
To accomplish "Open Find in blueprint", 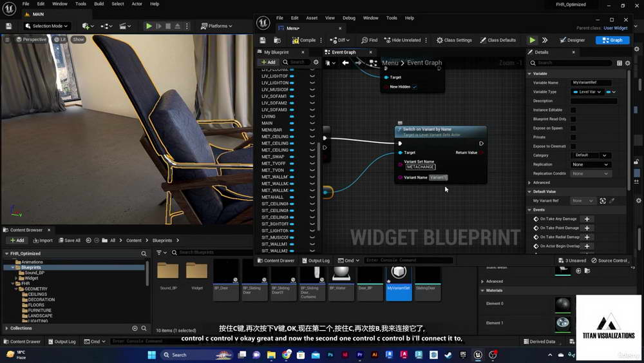I will tap(369, 40).
